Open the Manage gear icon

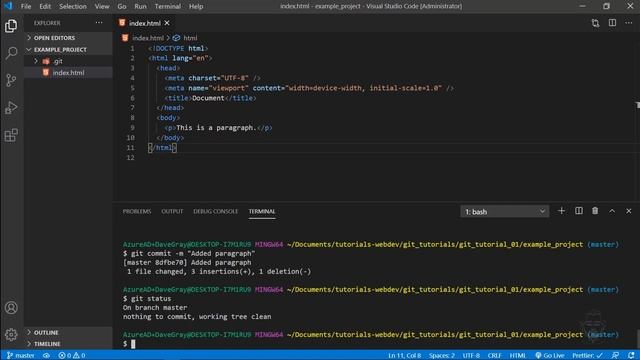(11, 335)
